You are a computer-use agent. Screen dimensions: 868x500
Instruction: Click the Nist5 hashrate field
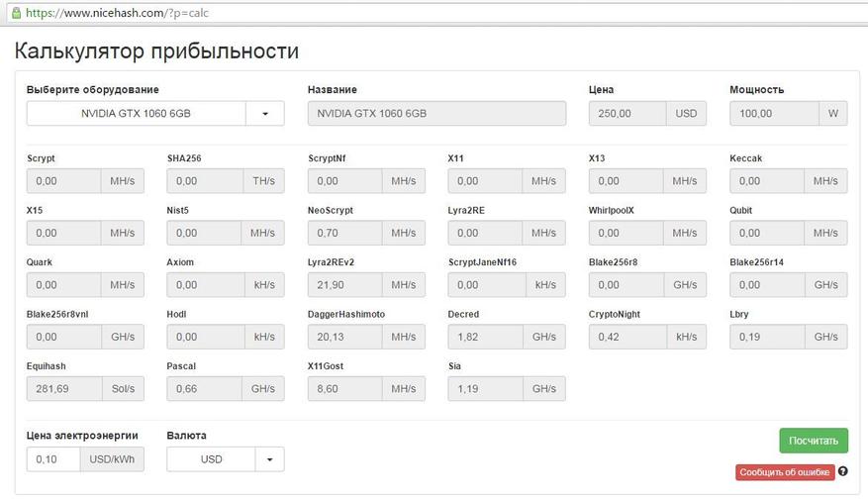204,233
